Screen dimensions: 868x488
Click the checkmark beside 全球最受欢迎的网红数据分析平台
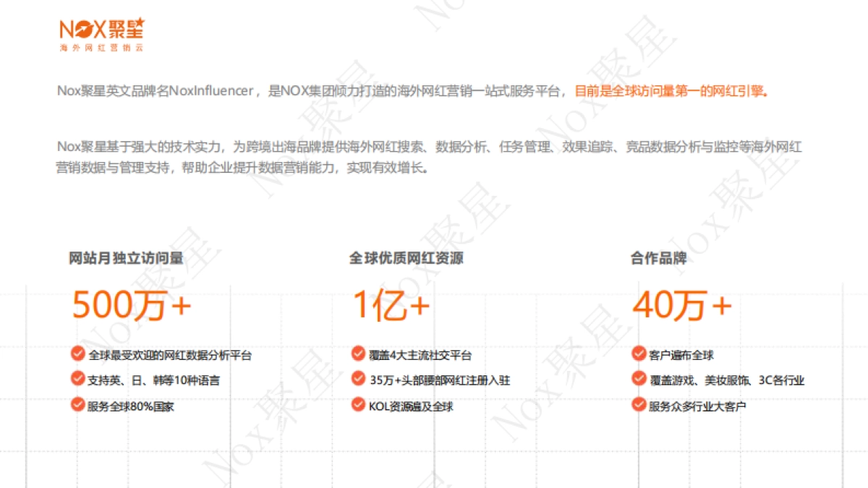tap(77, 354)
